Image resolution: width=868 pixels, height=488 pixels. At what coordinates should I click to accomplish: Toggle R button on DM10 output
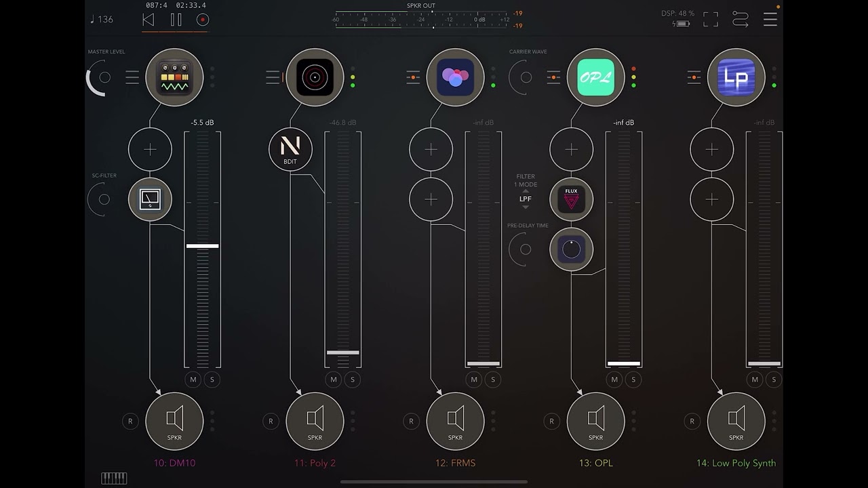[x=130, y=421]
